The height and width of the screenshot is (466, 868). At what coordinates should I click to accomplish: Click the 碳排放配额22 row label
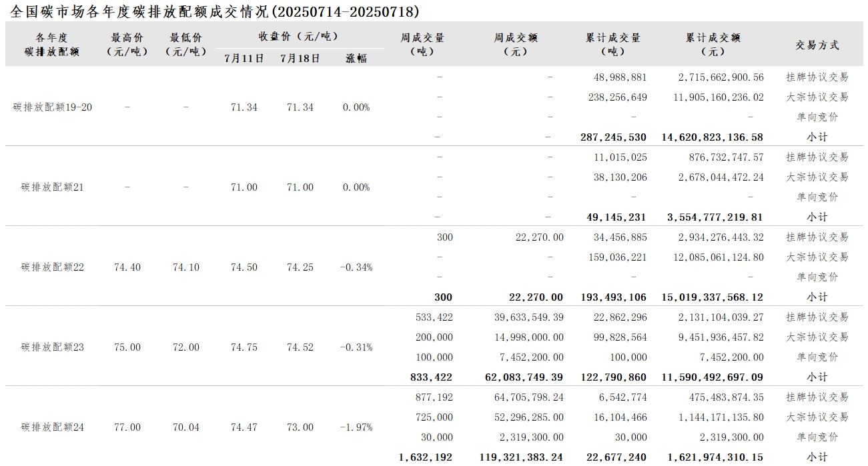(53, 267)
